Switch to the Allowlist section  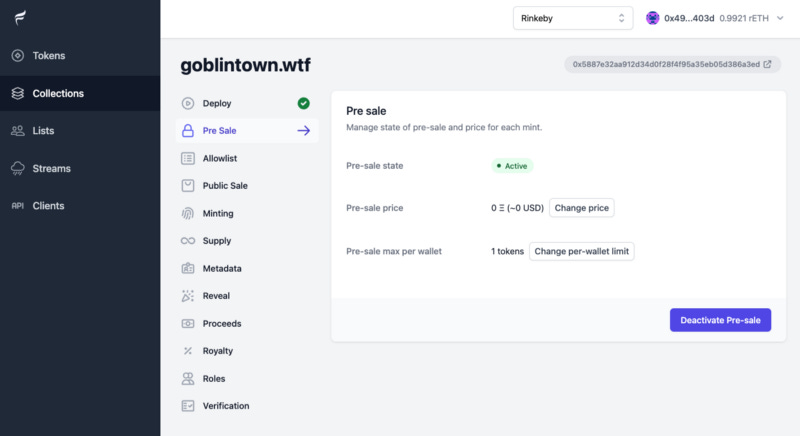coord(247,158)
